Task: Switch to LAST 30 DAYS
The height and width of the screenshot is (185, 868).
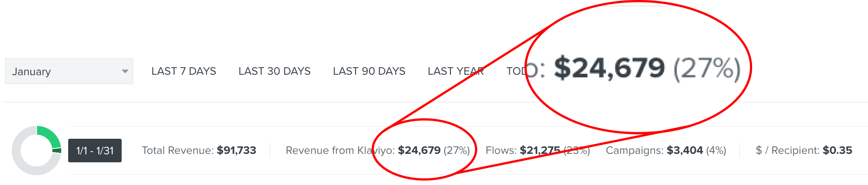Action: point(274,71)
